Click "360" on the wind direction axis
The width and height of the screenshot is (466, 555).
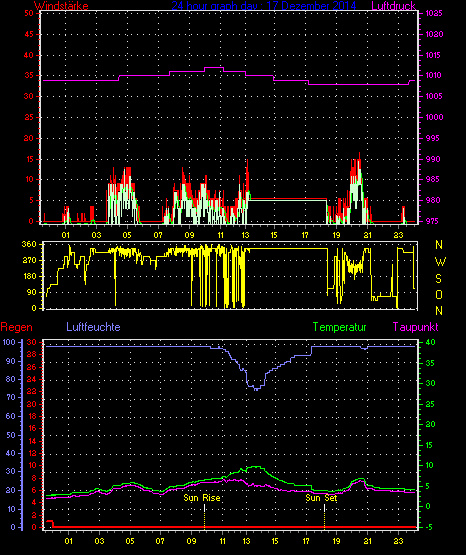(x=29, y=244)
